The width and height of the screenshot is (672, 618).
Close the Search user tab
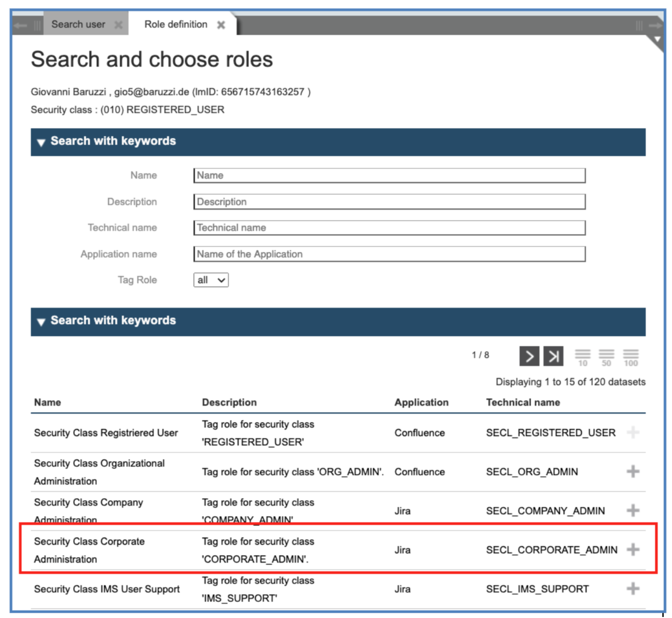click(118, 25)
